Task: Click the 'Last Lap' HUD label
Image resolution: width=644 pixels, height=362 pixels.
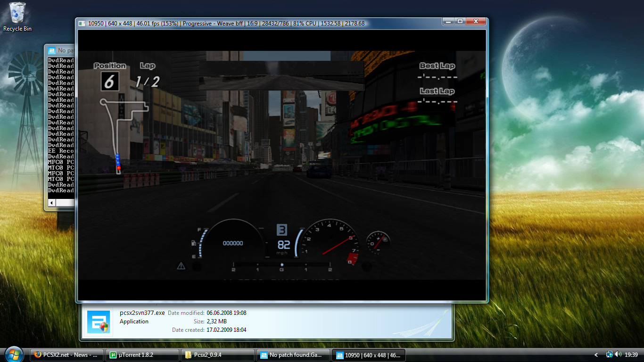Action: (437, 91)
